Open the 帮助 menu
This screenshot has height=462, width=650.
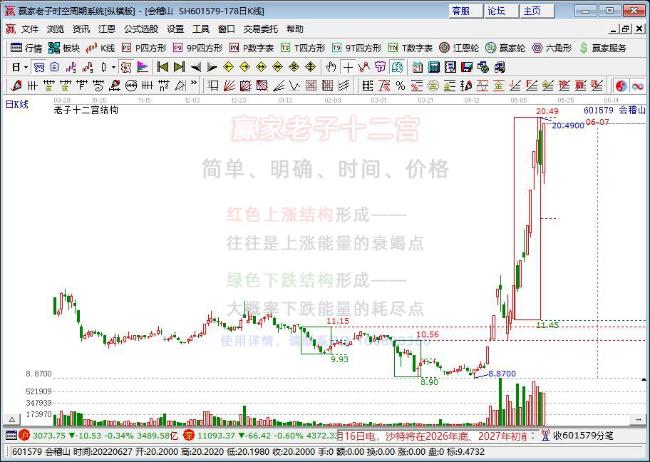tap(295, 29)
